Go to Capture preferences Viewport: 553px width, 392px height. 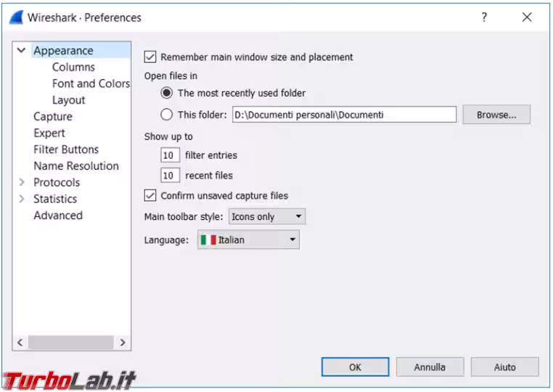tap(53, 116)
